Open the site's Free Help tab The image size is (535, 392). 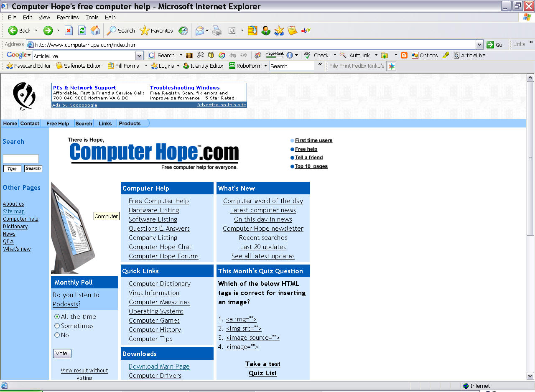tap(58, 124)
